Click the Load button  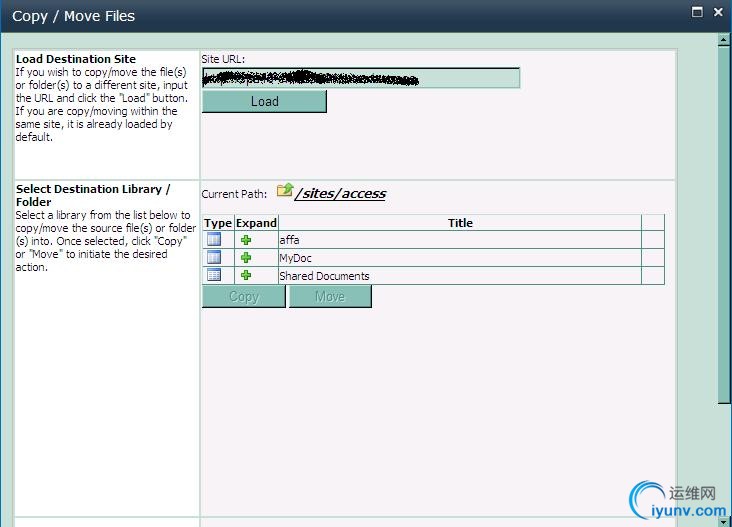pyautogui.click(x=264, y=101)
